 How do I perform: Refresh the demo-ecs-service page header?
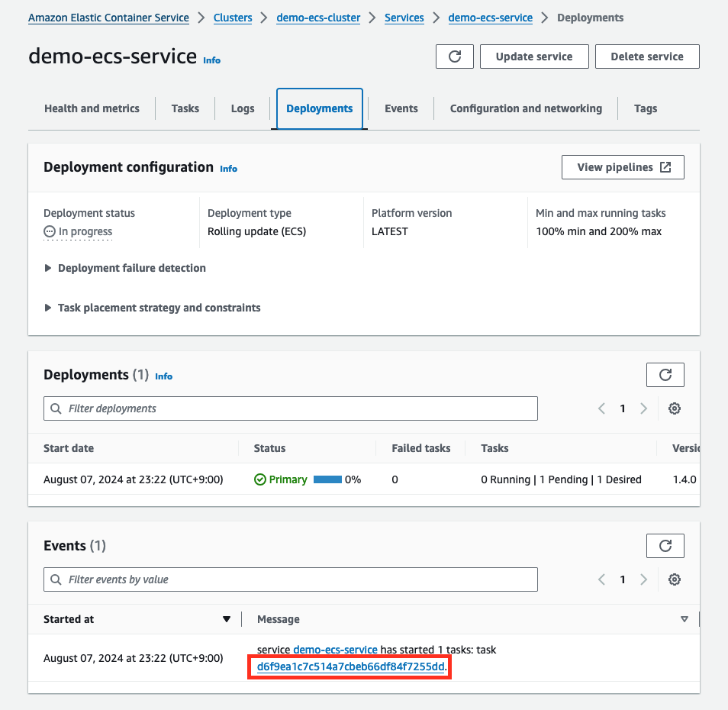(x=455, y=56)
